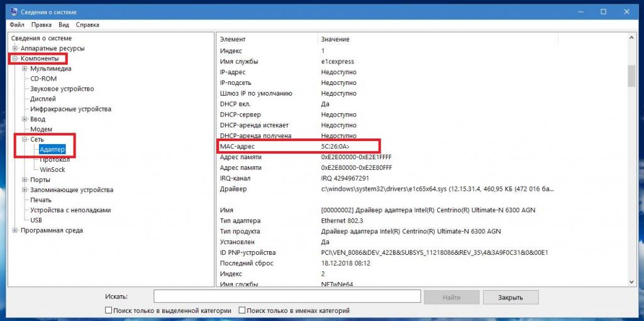Expand Программная среда node
Viewport: 644px width, 321px height.
tap(15, 230)
